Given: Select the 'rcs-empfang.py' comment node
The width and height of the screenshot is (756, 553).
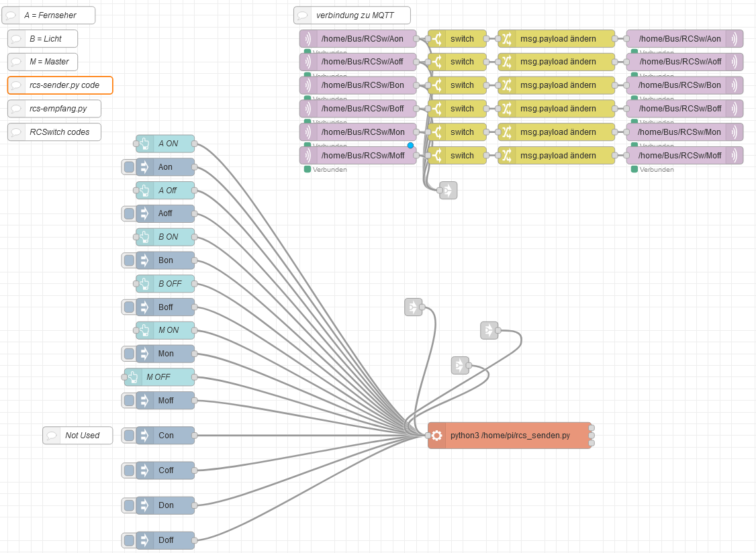Looking at the screenshot, I should (x=54, y=109).
